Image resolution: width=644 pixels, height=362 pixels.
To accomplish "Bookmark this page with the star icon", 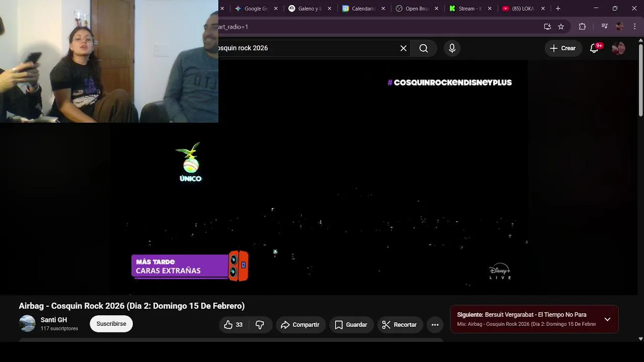I will [561, 27].
